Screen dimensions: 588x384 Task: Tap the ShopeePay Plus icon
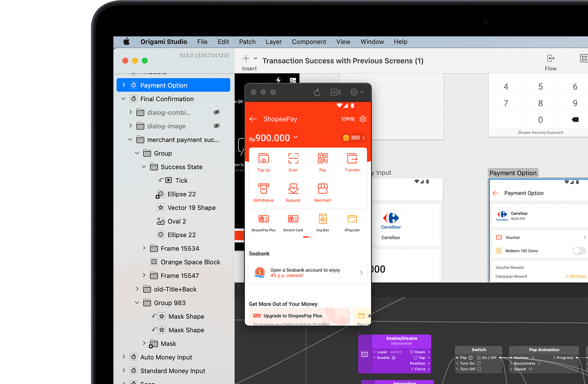[x=264, y=219]
